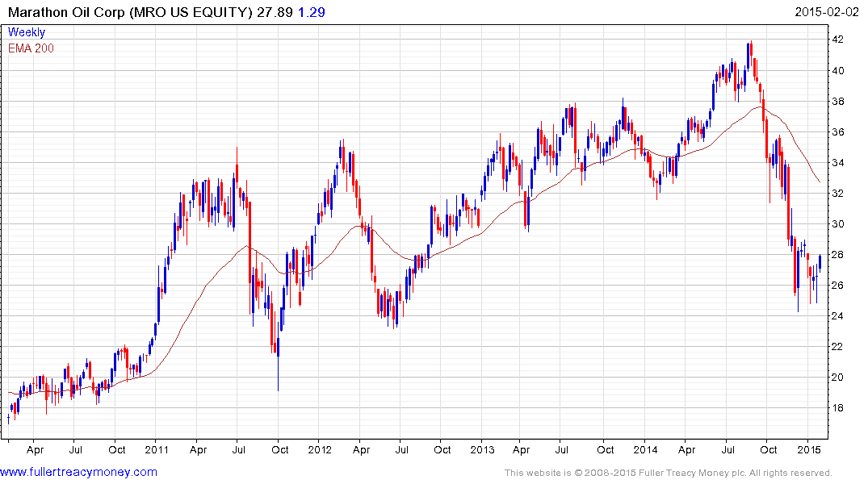Click the 18 price axis label
The width and height of the screenshot is (868, 484).
pyautogui.click(x=837, y=407)
